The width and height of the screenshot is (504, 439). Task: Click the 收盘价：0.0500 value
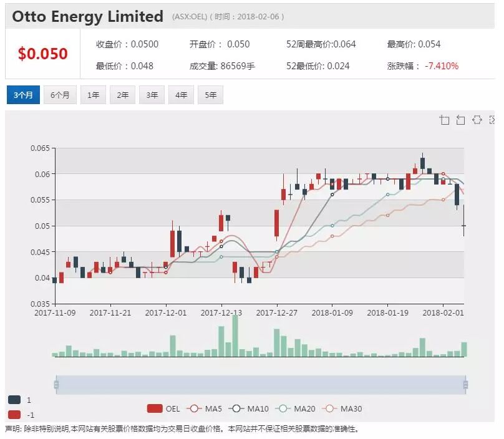click(x=127, y=44)
